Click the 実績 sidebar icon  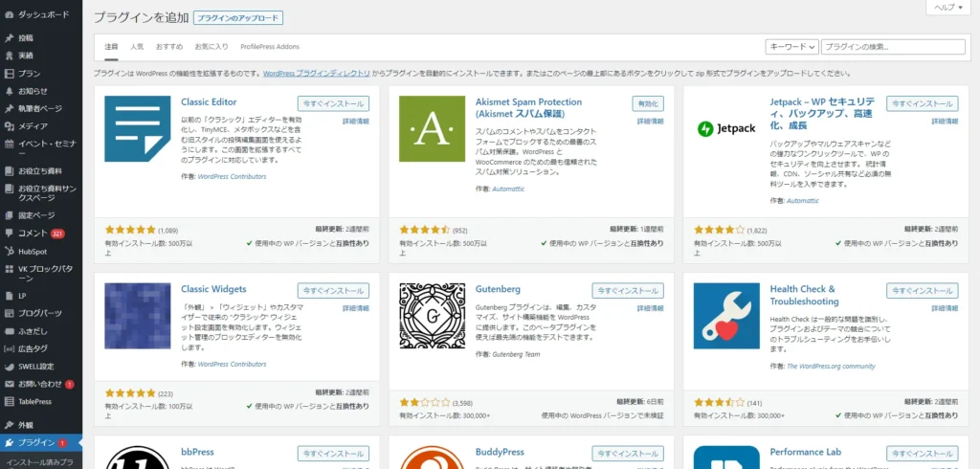pyautogui.click(x=9, y=56)
